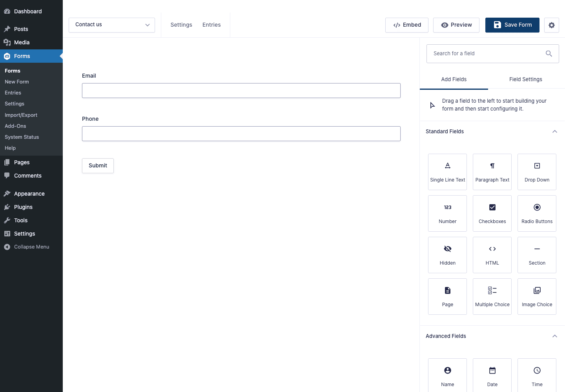Add a Hidden field
The image size is (565, 392).
point(447,255)
